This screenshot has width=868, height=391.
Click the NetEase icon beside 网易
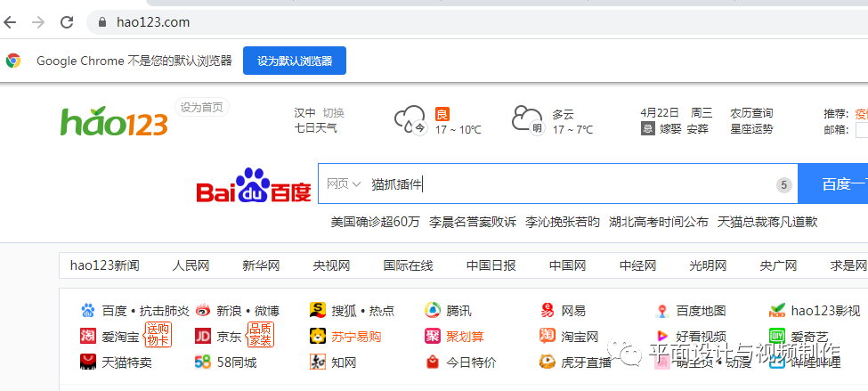548,310
